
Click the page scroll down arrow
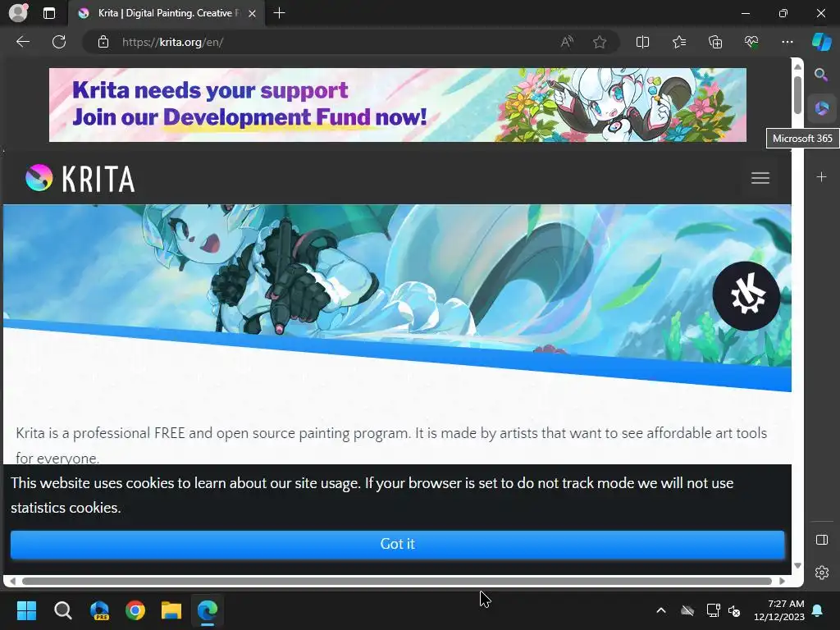click(797, 566)
